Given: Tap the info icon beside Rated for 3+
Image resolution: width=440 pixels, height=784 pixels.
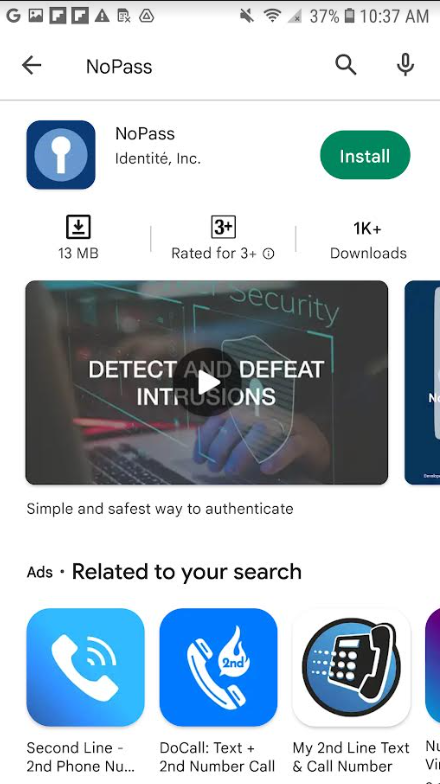Looking at the screenshot, I should [268, 254].
